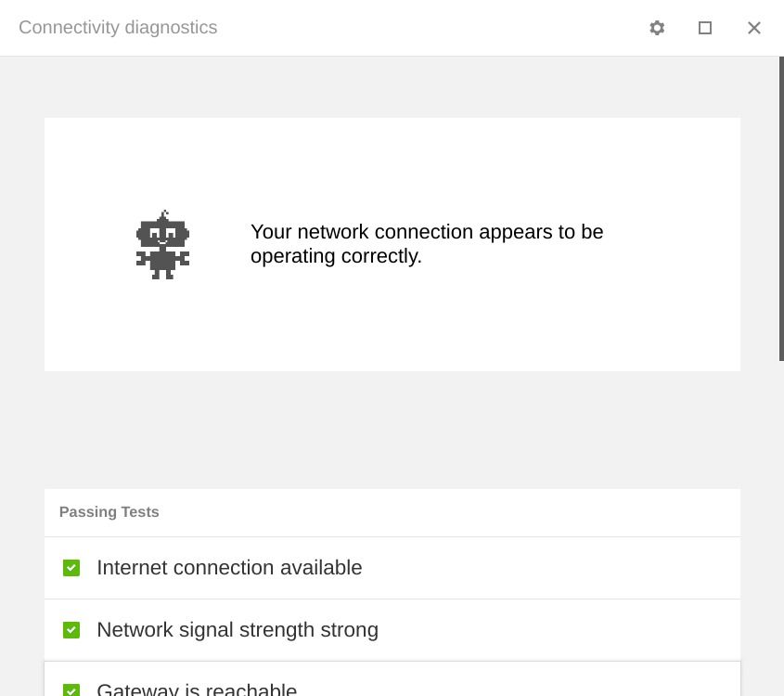
Task: Select the Passing Tests section header
Action: click(x=109, y=511)
